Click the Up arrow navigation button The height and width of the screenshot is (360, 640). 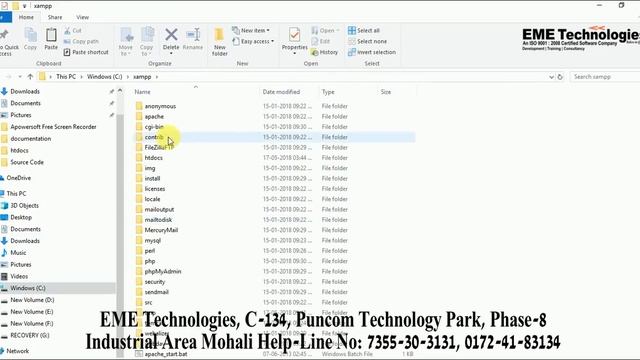pos(30,77)
